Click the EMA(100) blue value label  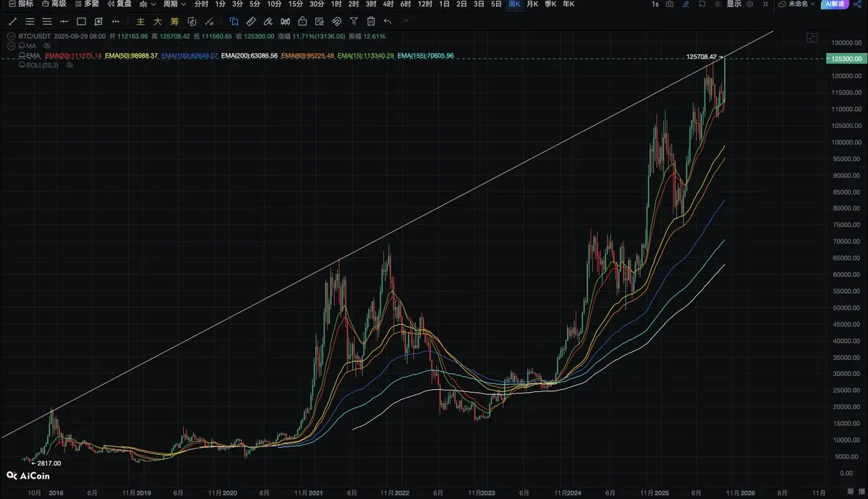(190, 56)
